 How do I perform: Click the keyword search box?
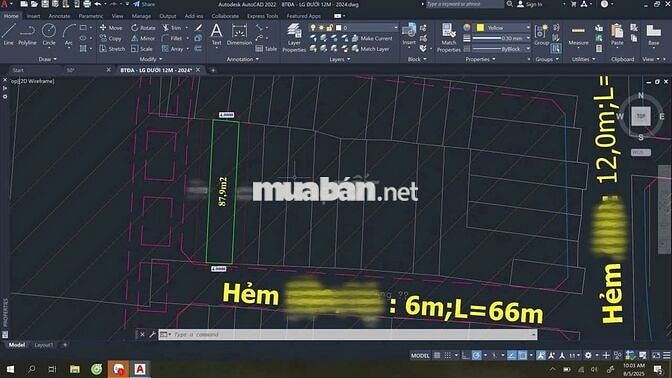[x=464, y=4]
